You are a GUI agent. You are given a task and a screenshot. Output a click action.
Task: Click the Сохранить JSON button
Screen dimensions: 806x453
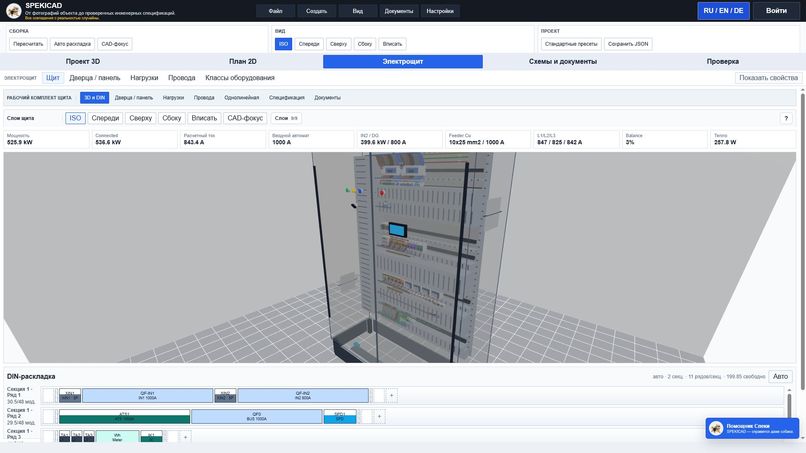point(628,44)
